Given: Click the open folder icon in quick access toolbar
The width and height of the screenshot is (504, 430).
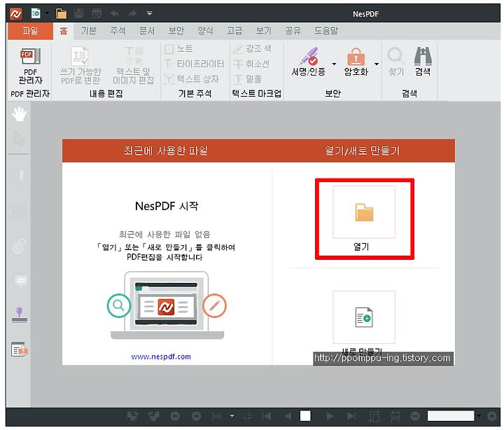Looking at the screenshot, I should (61, 13).
